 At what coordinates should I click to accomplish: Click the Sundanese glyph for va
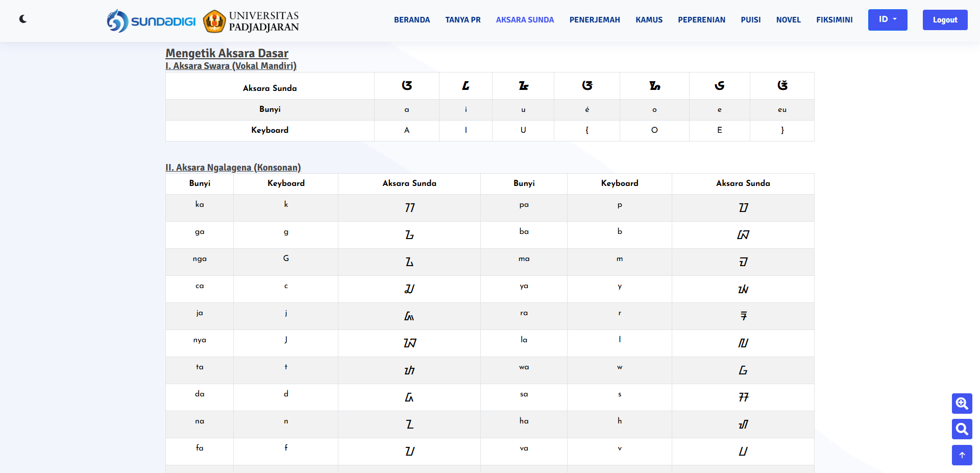(x=743, y=452)
